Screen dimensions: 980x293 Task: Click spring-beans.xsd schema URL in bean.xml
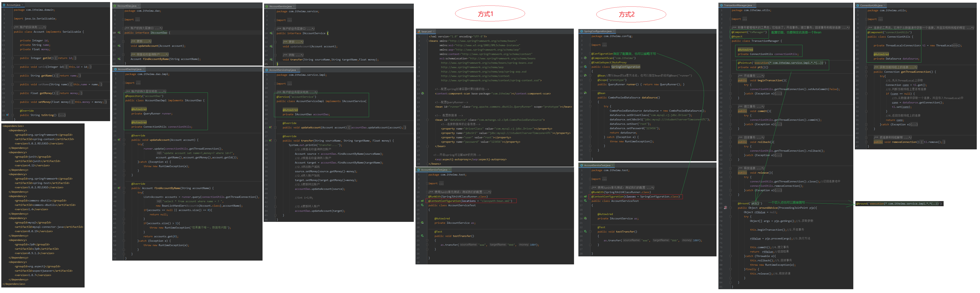[487, 63]
